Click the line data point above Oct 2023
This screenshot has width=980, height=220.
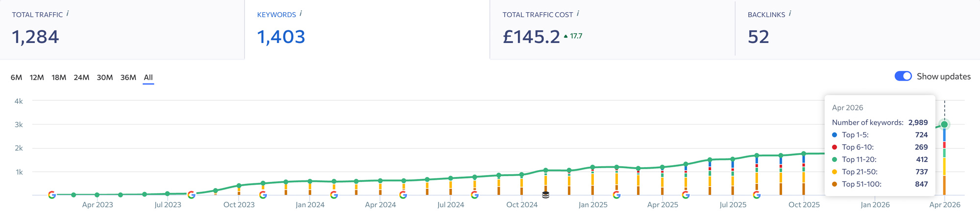pyautogui.click(x=239, y=186)
